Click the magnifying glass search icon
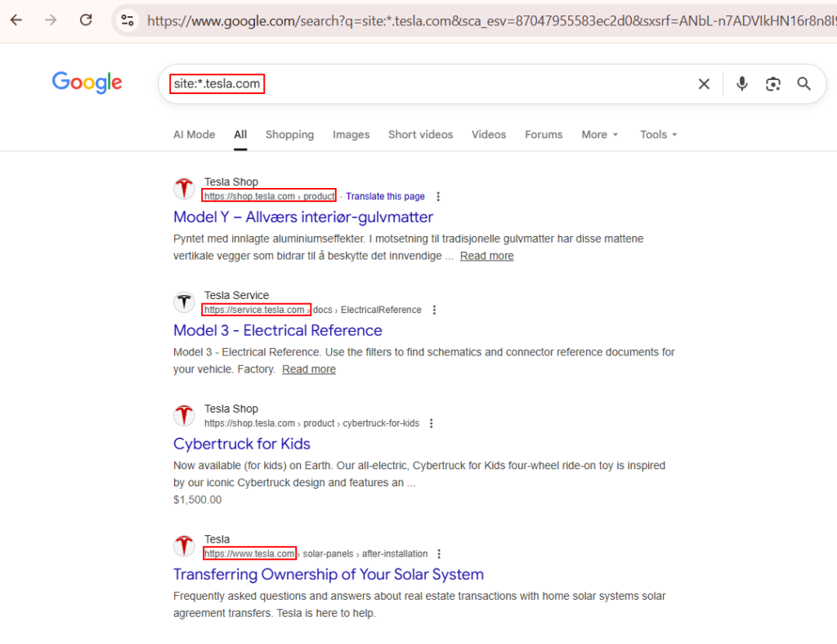837x644 pixels. pyautogui.click(x=804, y=84)
